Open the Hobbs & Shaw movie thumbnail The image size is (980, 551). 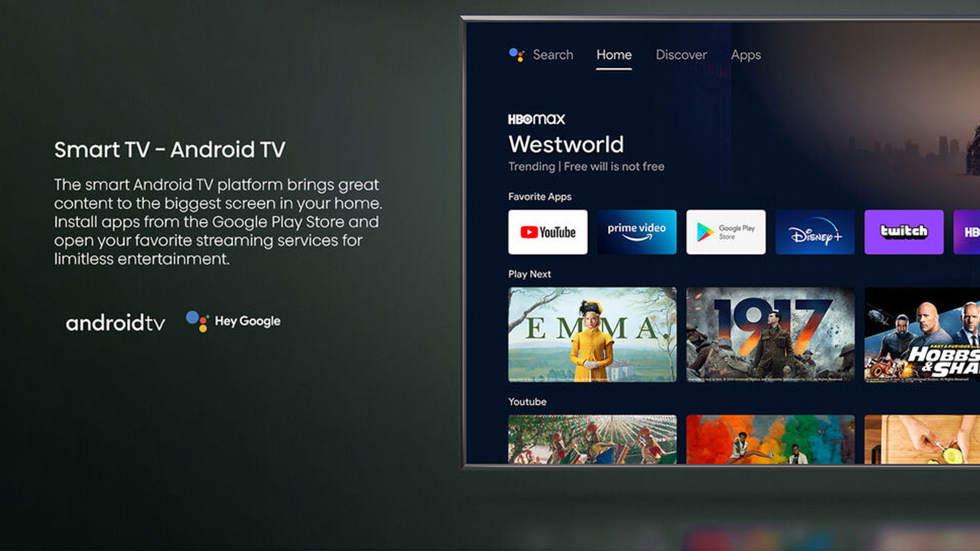[922, 334]
